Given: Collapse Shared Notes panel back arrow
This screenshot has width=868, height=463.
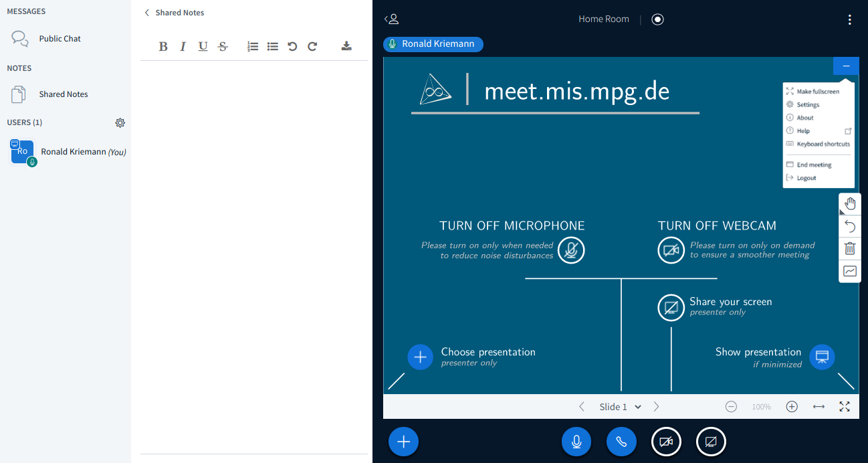Looking at the screenshot, I should coord(147,13).
